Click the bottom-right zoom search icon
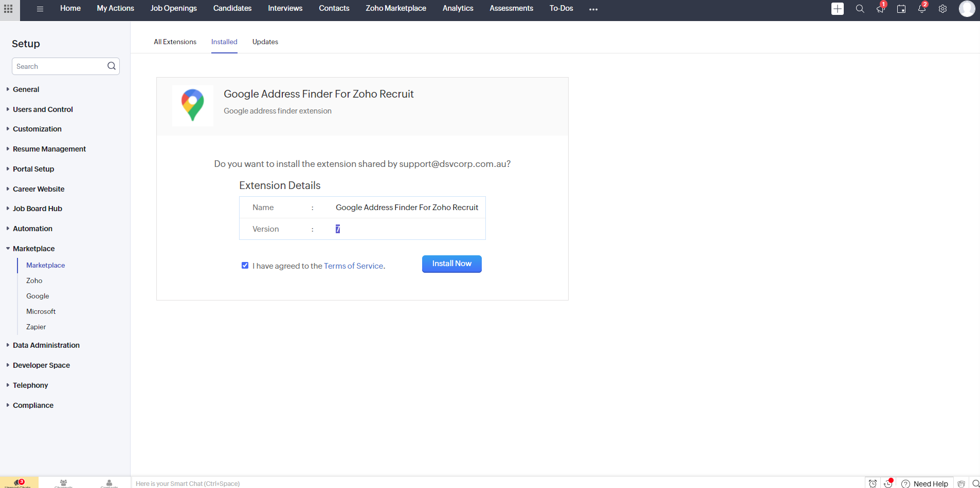980x488 pixels. [975, 483]
